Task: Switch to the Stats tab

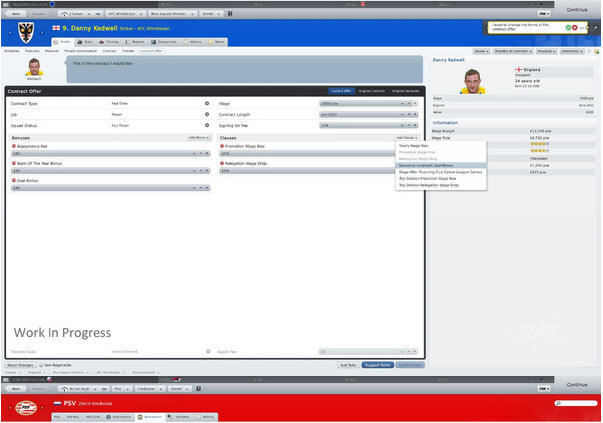Action: tap(85, 42)
